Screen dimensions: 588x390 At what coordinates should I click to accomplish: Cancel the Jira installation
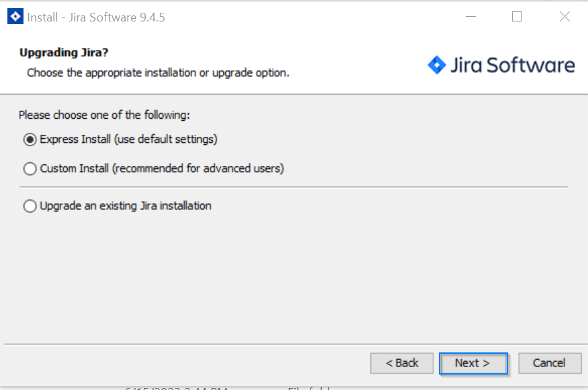pos(550,363)
